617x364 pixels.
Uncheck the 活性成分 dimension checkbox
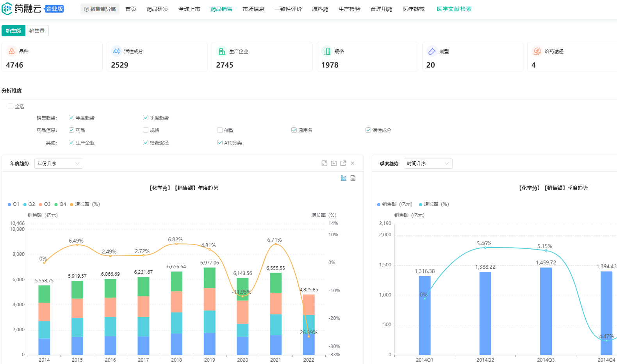coord(368,130)
